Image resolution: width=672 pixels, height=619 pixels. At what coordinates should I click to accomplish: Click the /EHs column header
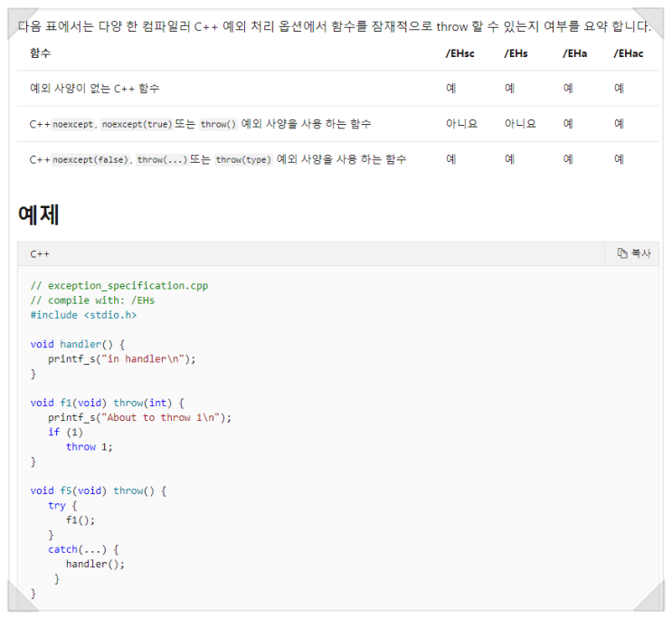(516, 53)
